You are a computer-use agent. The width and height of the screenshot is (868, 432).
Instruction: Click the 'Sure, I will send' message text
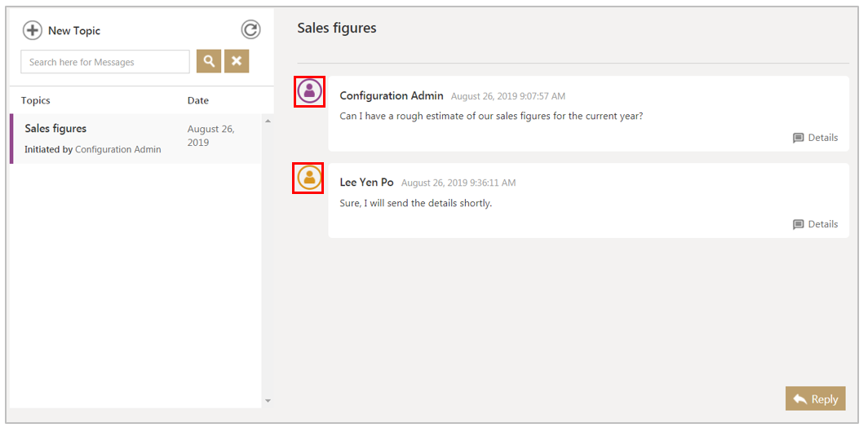coord(415,203)
